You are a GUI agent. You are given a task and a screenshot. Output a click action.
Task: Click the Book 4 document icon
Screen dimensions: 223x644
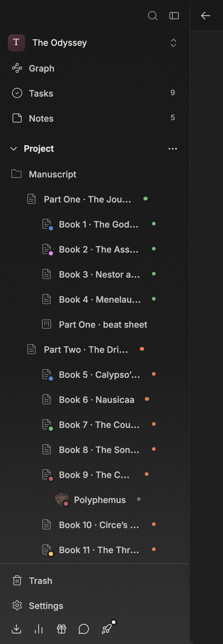(x=47, y=299)
